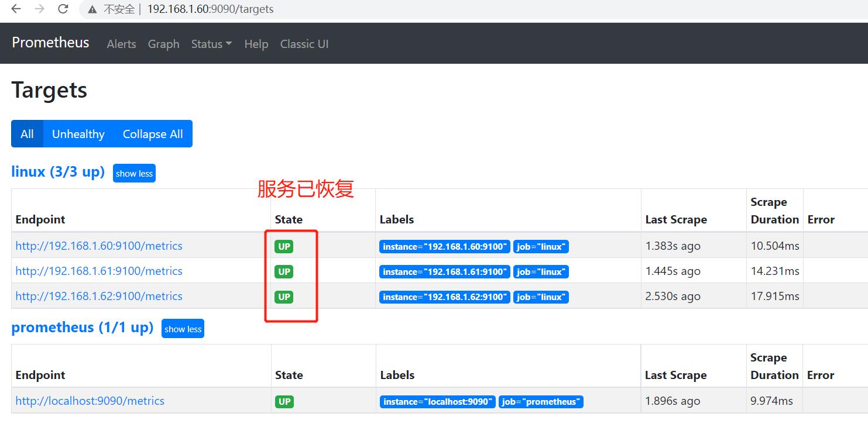Image resolution: width=868 pixels, height=427 pixels.
Task: Collapse linux group with show less
Action: coord(134,173)
